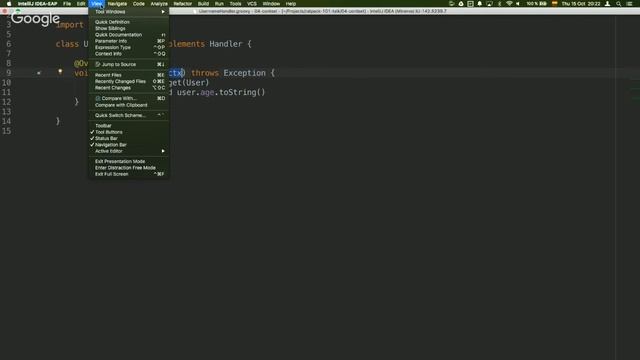Choose Compare with Clipboard

(129, 105)
